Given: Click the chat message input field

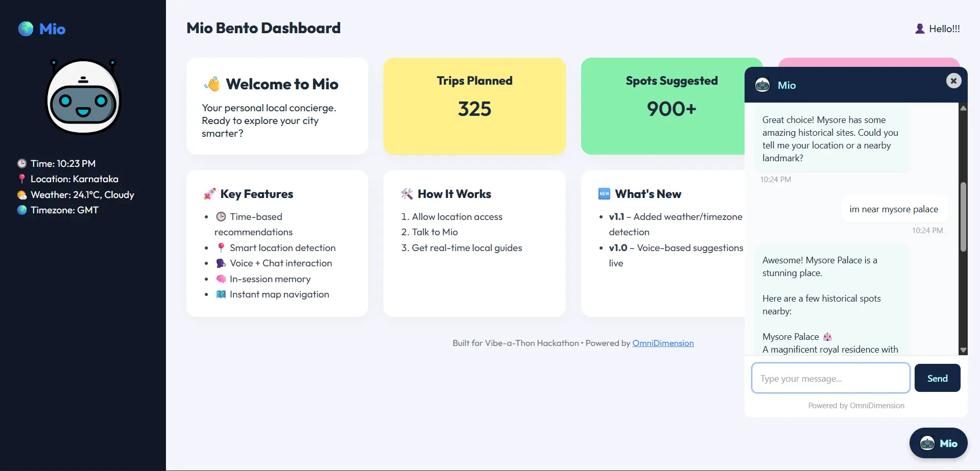Looking at the screenshot, I should coord(830,378).
